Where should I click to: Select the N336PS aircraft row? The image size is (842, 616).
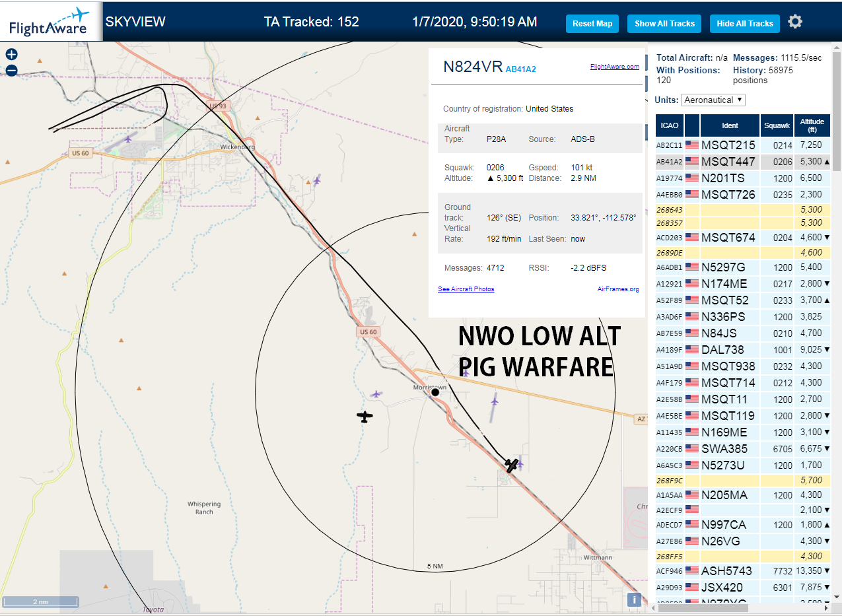pos(743,316)
